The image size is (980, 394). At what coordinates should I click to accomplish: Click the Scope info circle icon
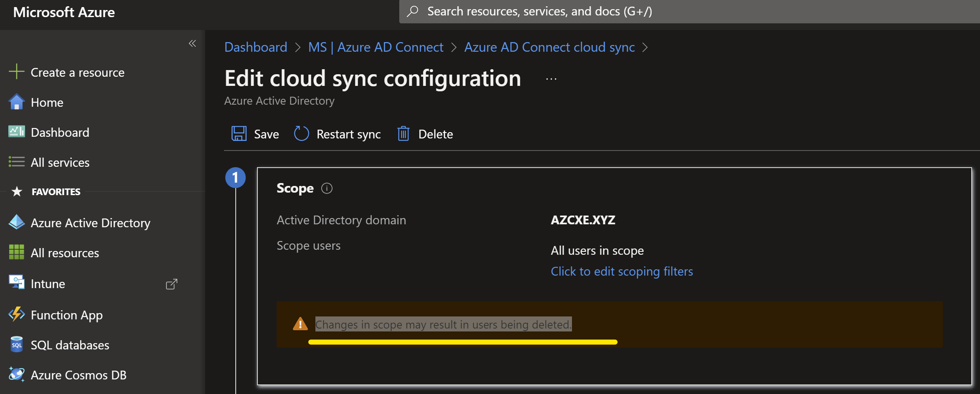click(x=327, y=188)
